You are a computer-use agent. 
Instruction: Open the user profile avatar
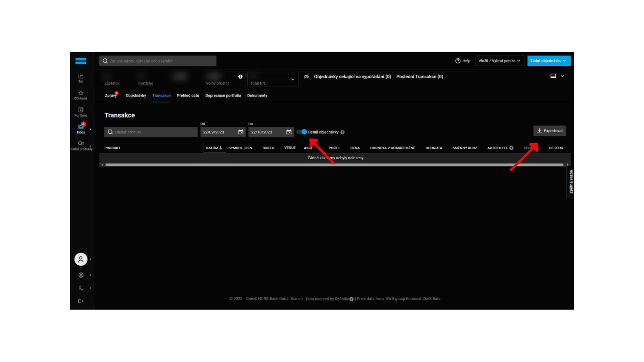(x=81, y=259)
